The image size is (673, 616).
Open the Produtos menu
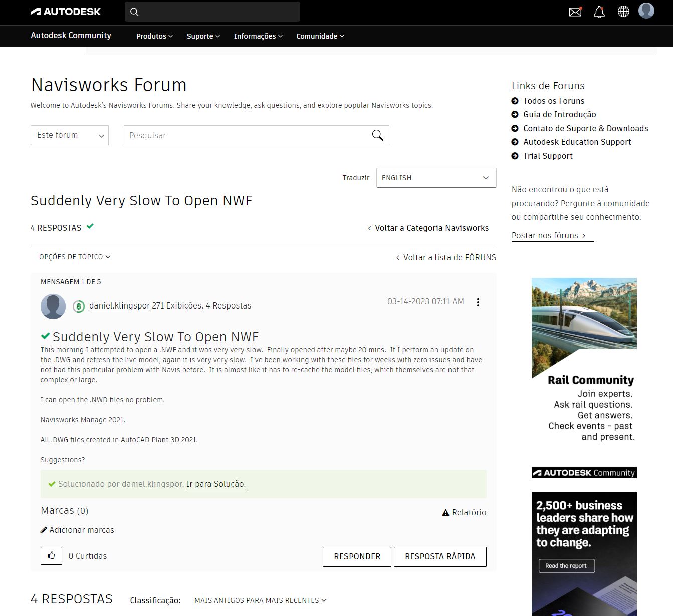(154, 36)
